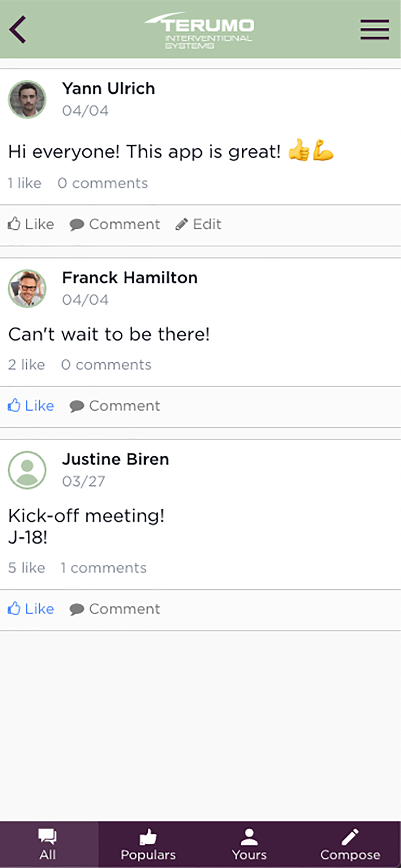This screenshot has width=401, height=868.
Task: Open the hamburger menu
Action: 374,30
